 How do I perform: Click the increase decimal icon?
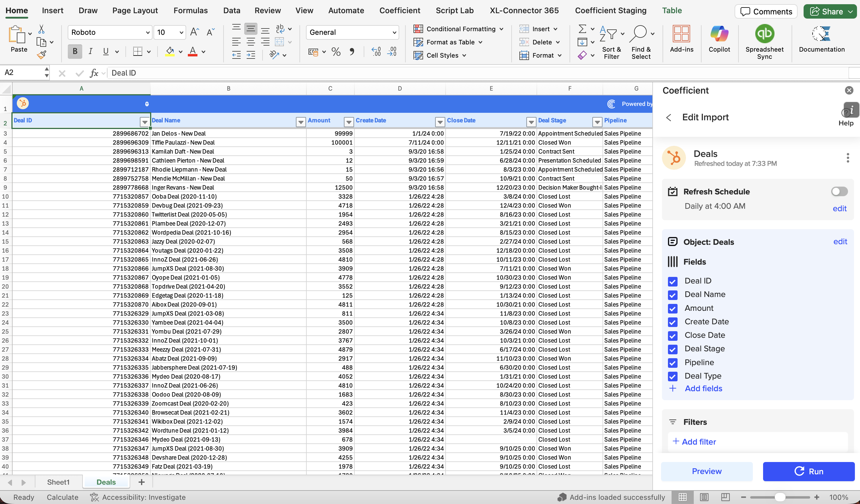376,52
